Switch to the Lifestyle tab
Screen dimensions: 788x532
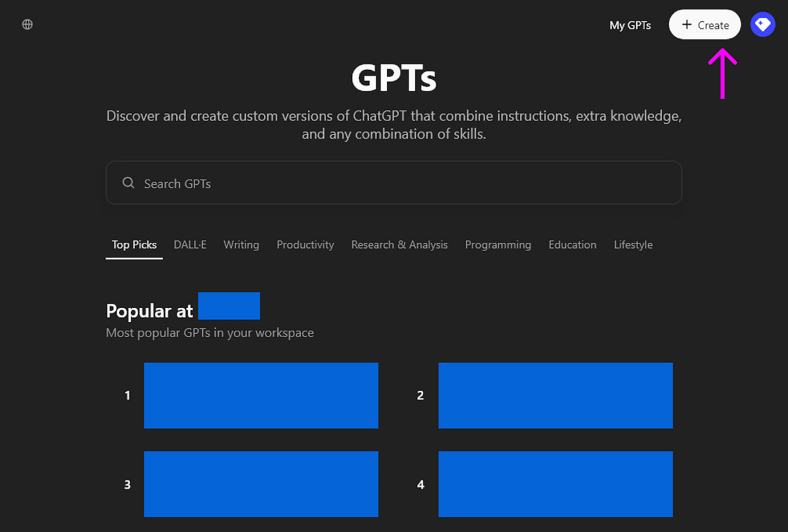tap(633, 245)
